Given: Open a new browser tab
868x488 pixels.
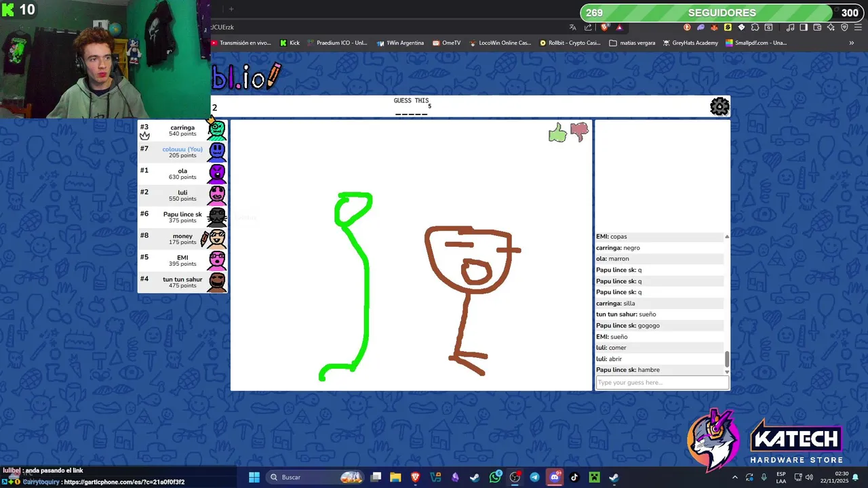Looking at the screenshot, I should 231,9.
